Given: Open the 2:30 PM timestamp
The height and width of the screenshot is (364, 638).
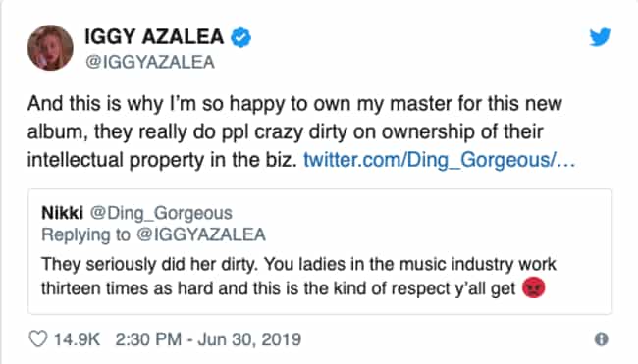Looking at the screenshot, I should click(148, 339).
